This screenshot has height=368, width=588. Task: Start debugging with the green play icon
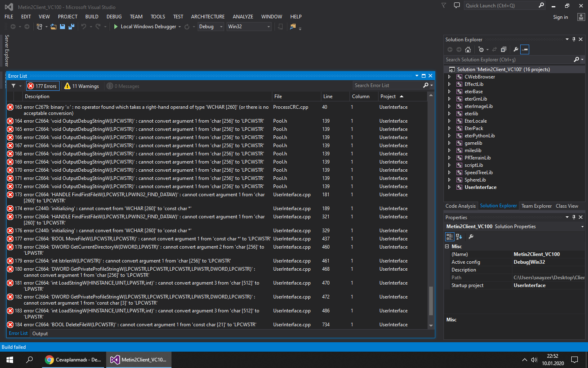coord(116,27)
